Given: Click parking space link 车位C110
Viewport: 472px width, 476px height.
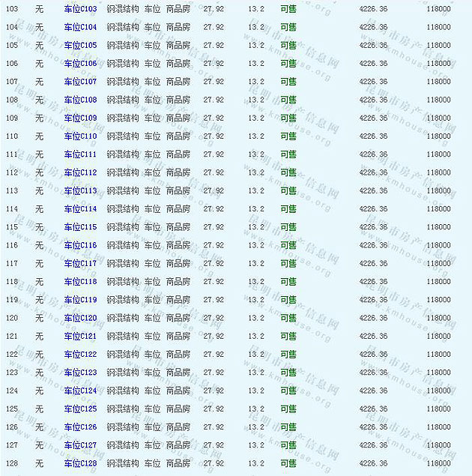Looking at the screenshot, I should [x=80, y=136].
